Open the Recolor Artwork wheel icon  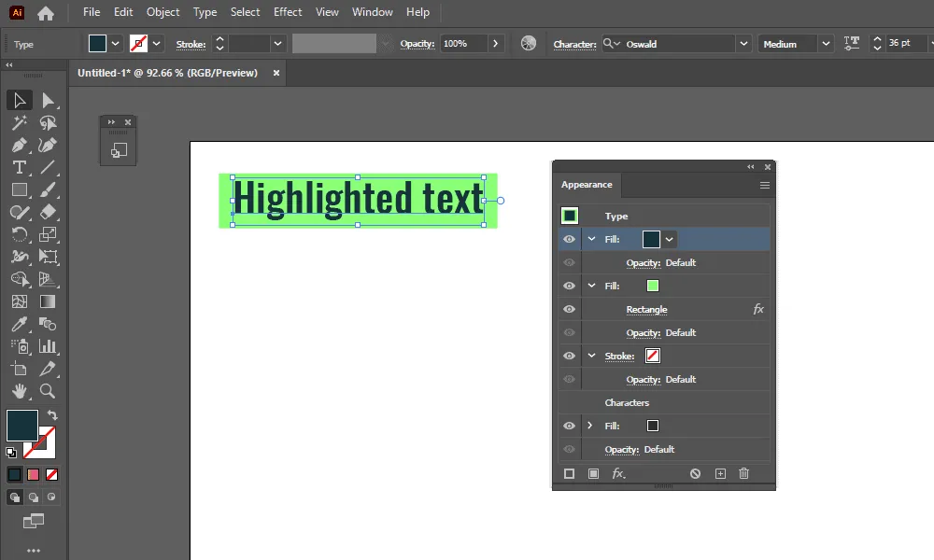pos(529,44)
